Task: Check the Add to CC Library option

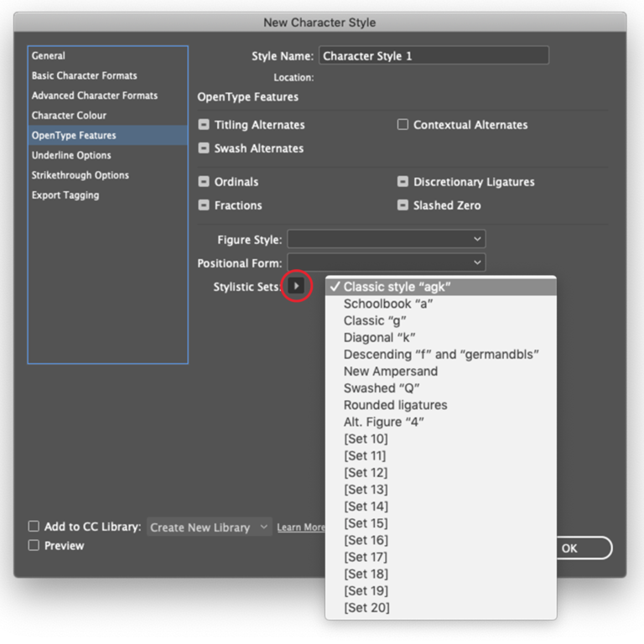Action: 34,527
